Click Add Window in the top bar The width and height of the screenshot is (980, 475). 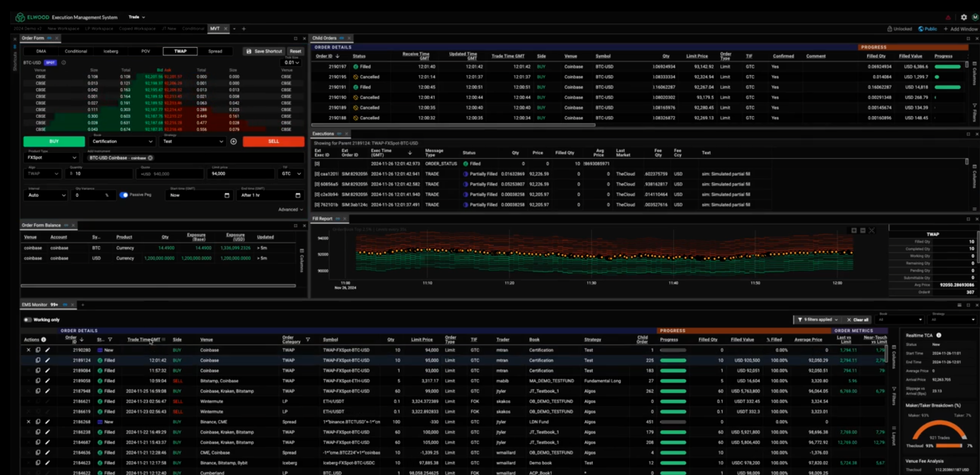pyautogui.click(x=961, y=29)
